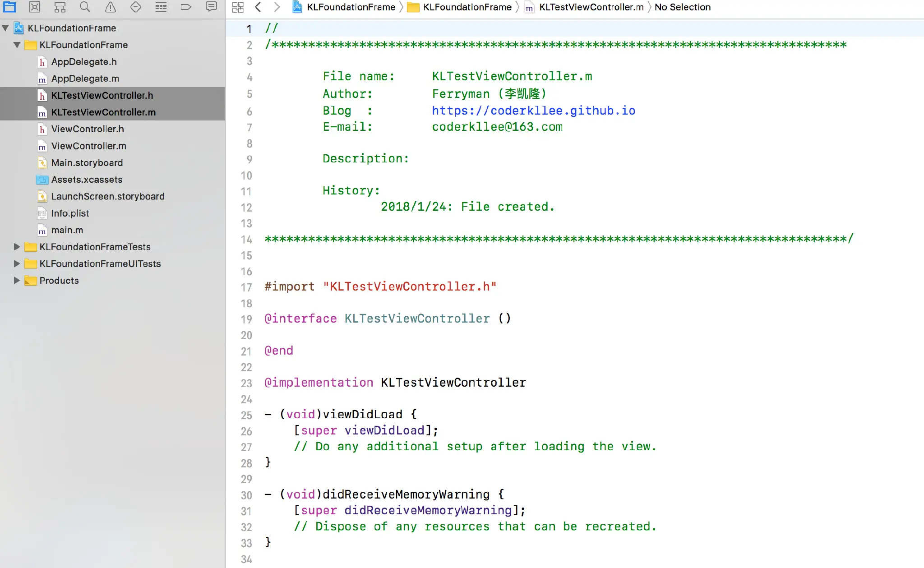Image resolution: width=924 pixels, height=568 pixels.
Task: Go forward with the right chevron
Action: (x=277, y=7)
